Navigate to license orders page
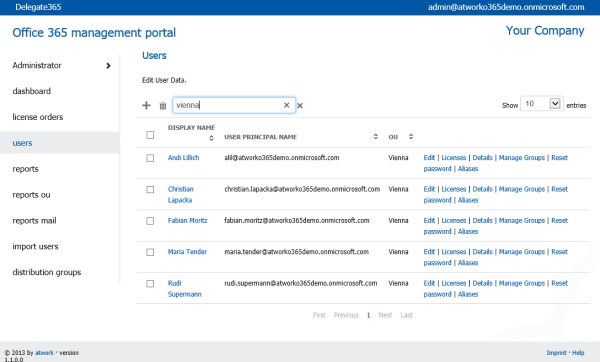The height and width of the screenshot is (362, 600). pos(38,117)
